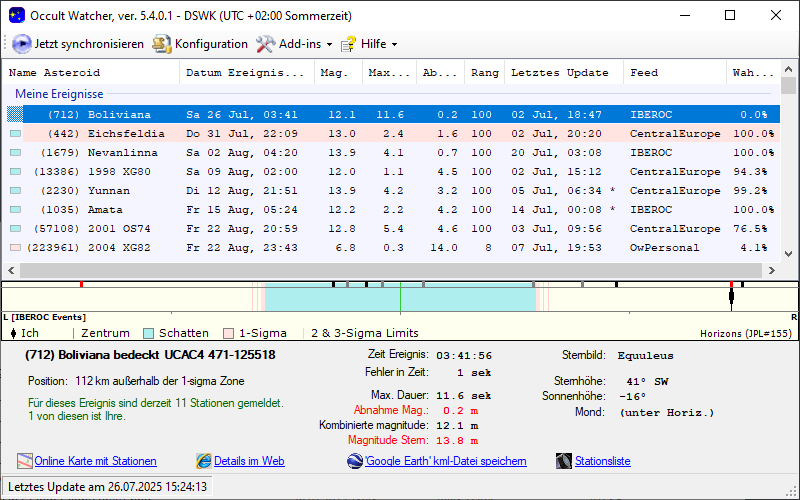This screenshot has height=500, width=800.
Task: Click the cyan Schatten legend swatch
Action: coord(148,333)
